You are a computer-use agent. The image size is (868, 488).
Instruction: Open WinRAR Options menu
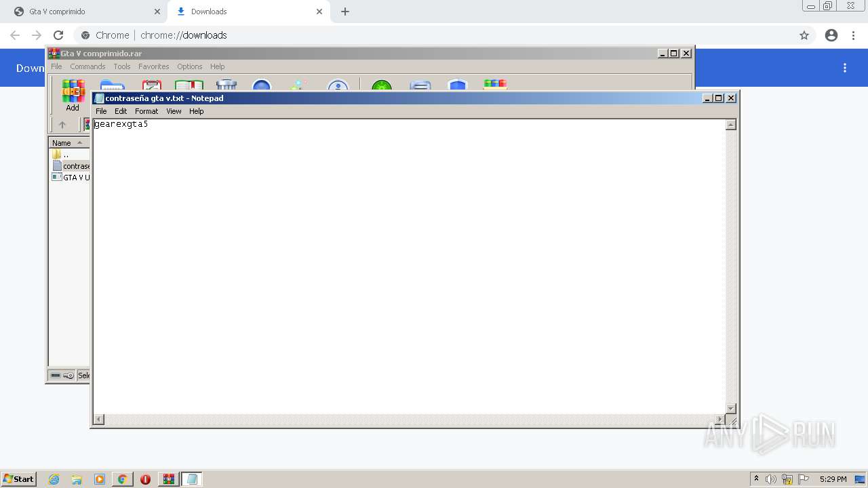tap(190, 66)
